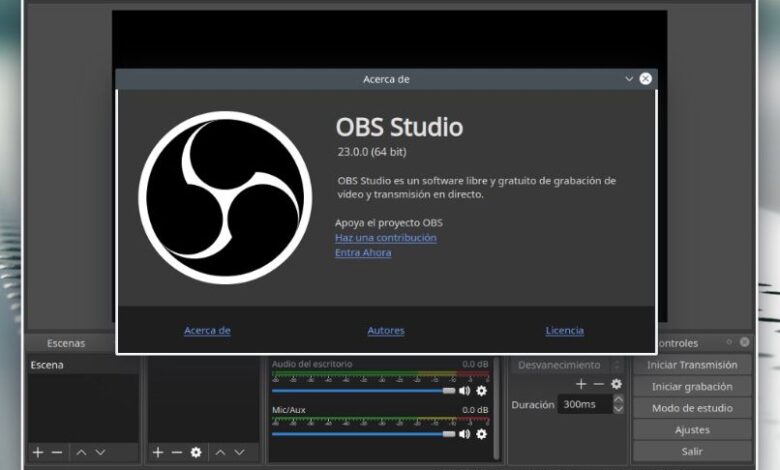Close the Controles dock panel

coord(745,342)
